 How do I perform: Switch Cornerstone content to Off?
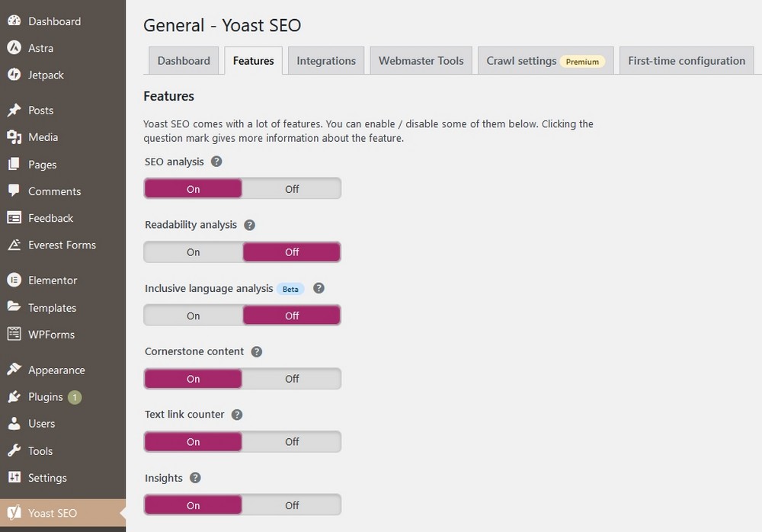292,379
